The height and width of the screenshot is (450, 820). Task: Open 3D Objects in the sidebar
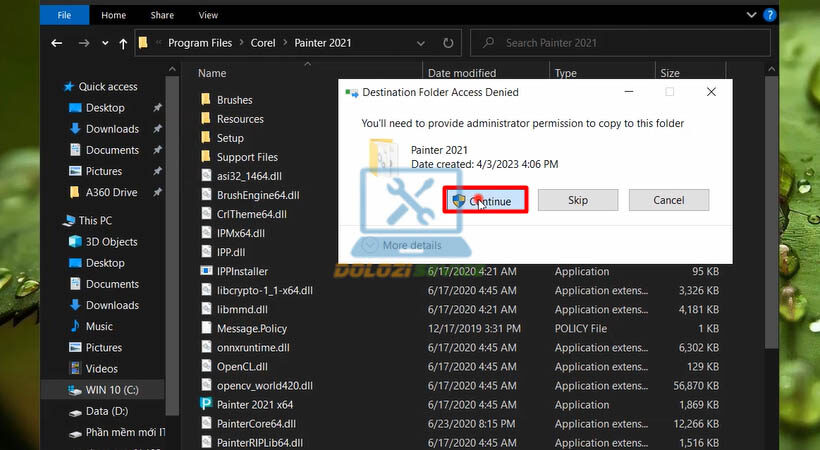click(111, 242)
